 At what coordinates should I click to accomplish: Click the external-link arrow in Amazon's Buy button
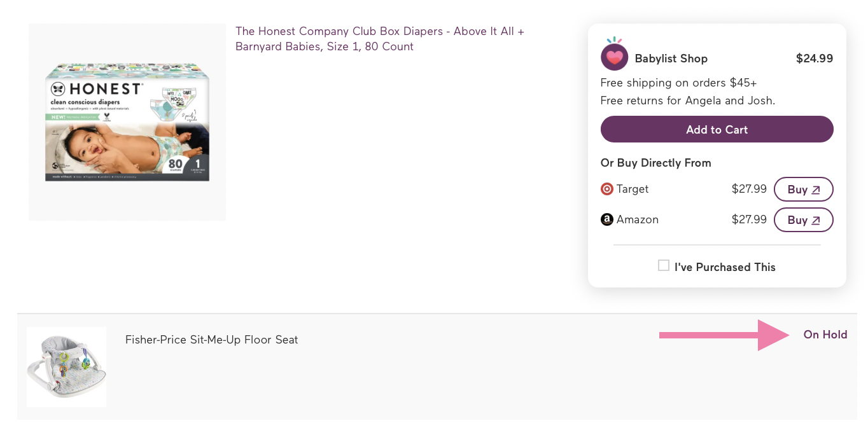816,220
